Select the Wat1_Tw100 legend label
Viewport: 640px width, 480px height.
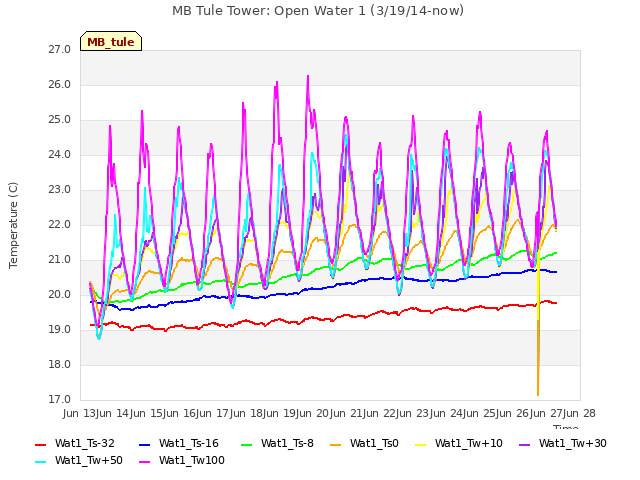click(x=192, y=460)
